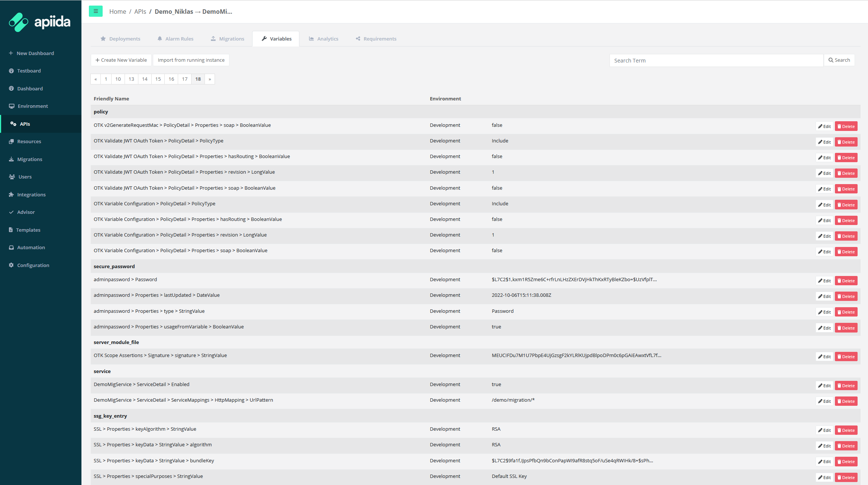
Task: Click the apiida logo
Action: 40,22
